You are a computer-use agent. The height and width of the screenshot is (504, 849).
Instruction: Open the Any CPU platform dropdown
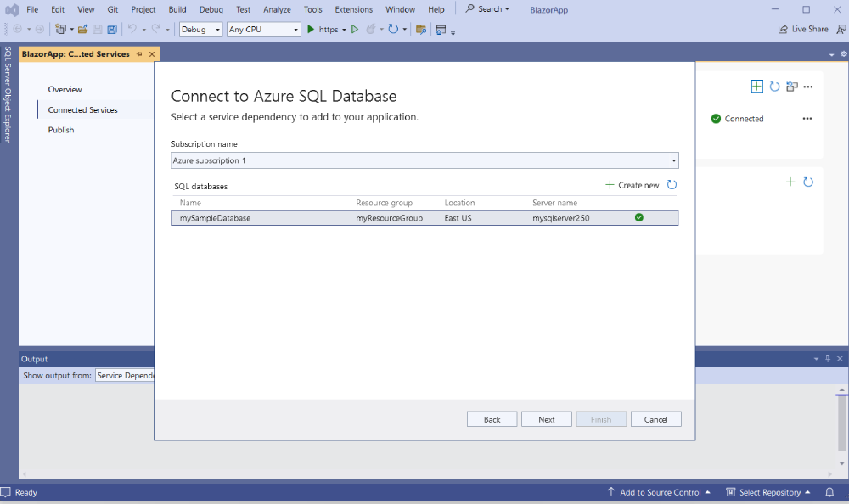coord(264,29)
